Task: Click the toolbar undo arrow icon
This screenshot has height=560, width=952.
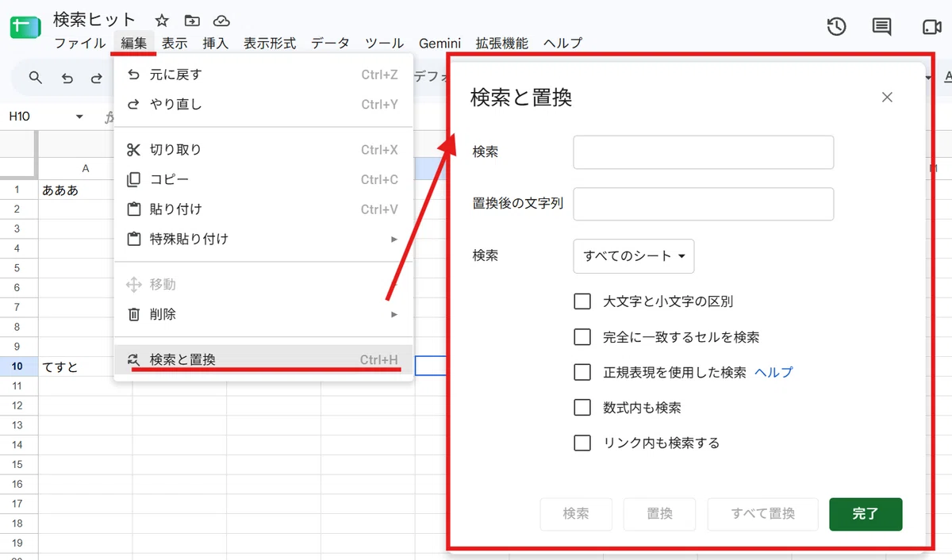Action: 67,78
